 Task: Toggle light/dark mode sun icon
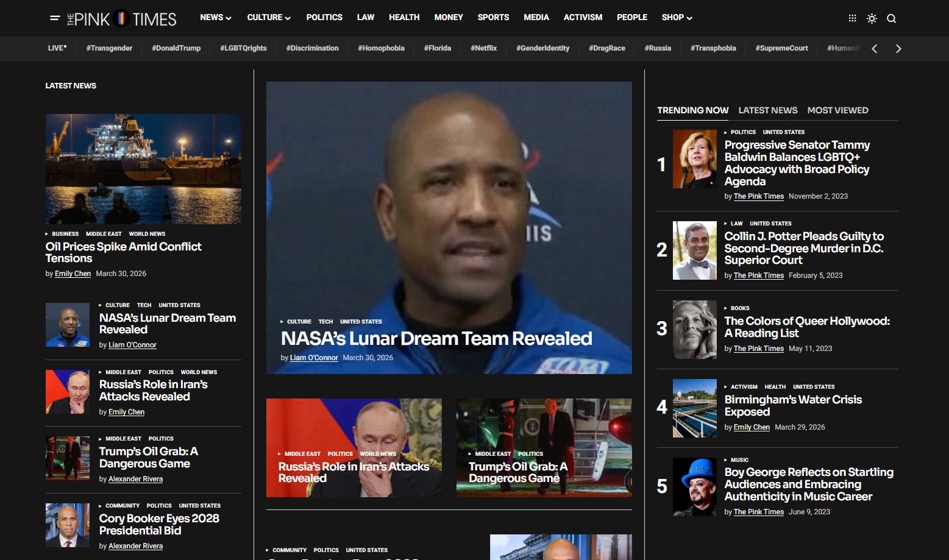point(872,18)
